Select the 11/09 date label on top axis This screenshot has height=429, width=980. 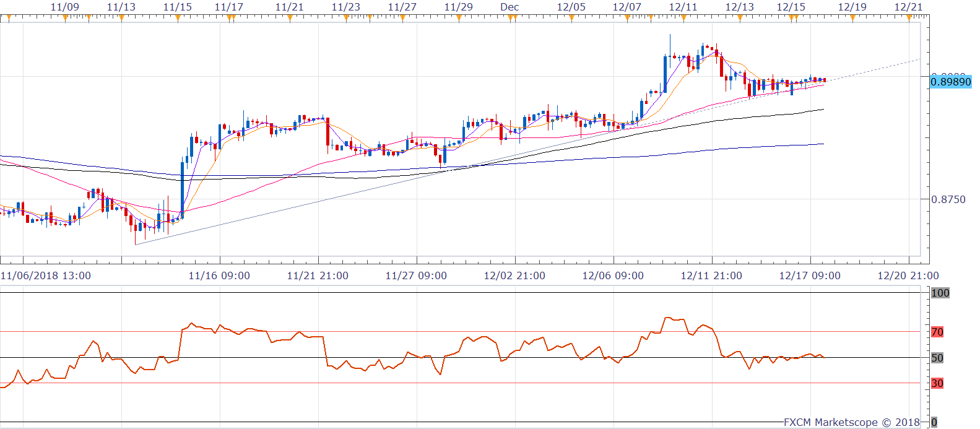pos(65,7)
